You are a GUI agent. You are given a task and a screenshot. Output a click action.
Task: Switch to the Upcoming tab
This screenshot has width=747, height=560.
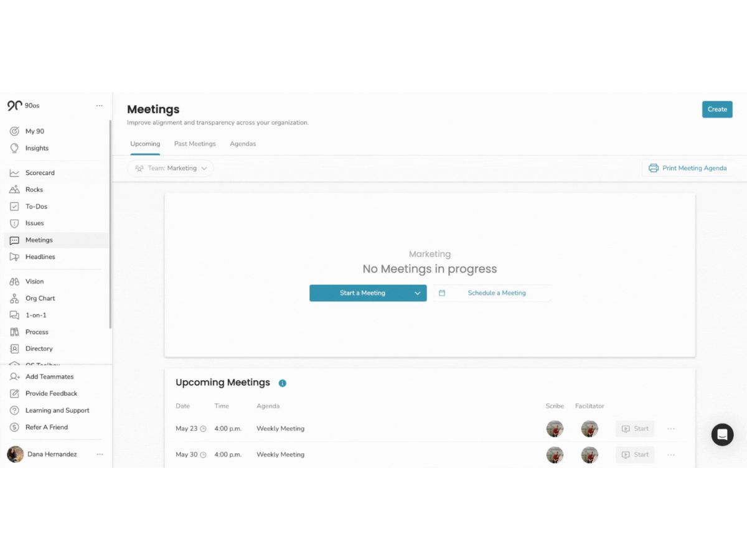145,144
